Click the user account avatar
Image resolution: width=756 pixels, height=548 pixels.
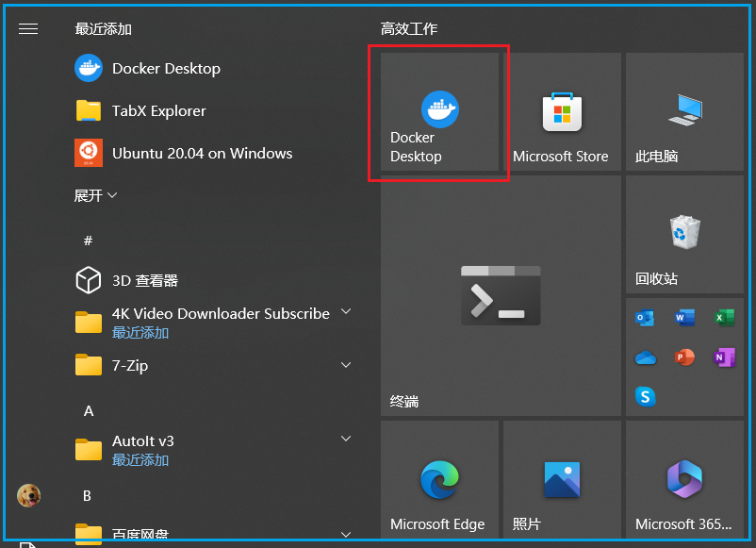pyautogui.click(x=28, y=495)
